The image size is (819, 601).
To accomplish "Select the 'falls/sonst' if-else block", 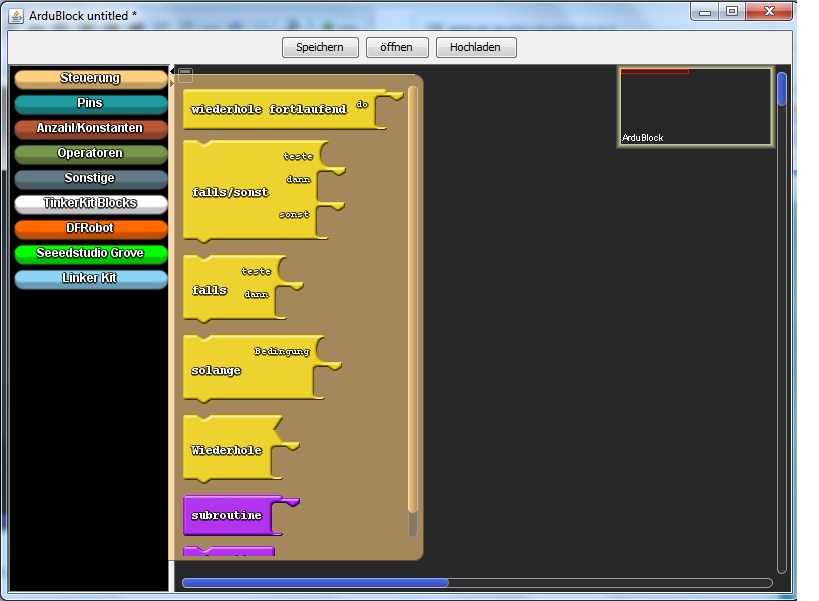I will [x=230, y=192].
